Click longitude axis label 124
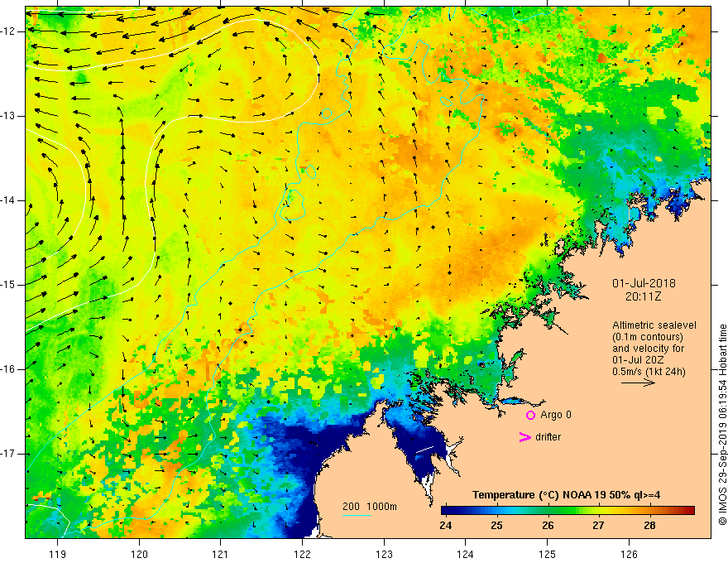 466,554
